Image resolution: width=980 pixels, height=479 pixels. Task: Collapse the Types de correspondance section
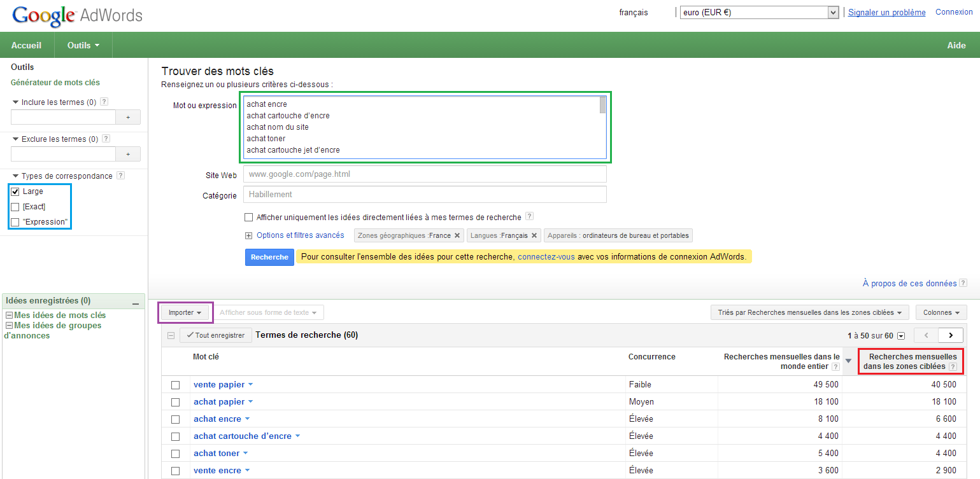click(x=16, y=176)
